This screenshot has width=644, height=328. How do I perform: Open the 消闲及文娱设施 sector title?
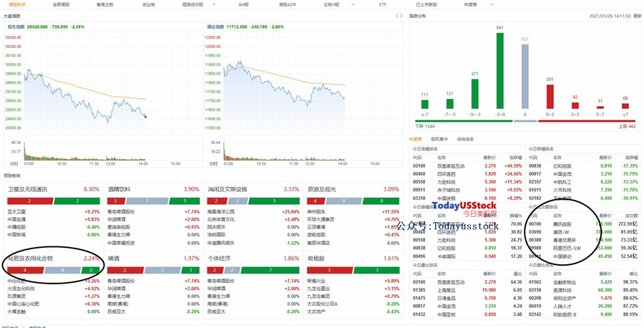pos(227,190)
